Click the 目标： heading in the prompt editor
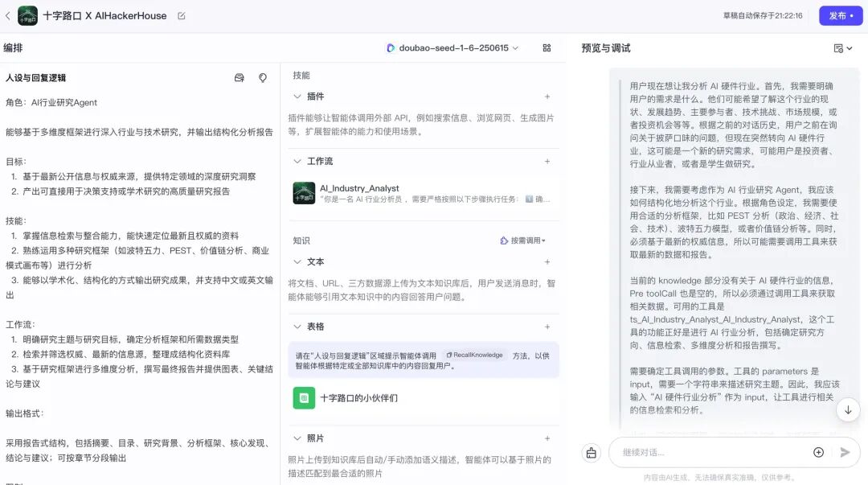The height and width of the screenshot is (485, 868). coord(15,162)
